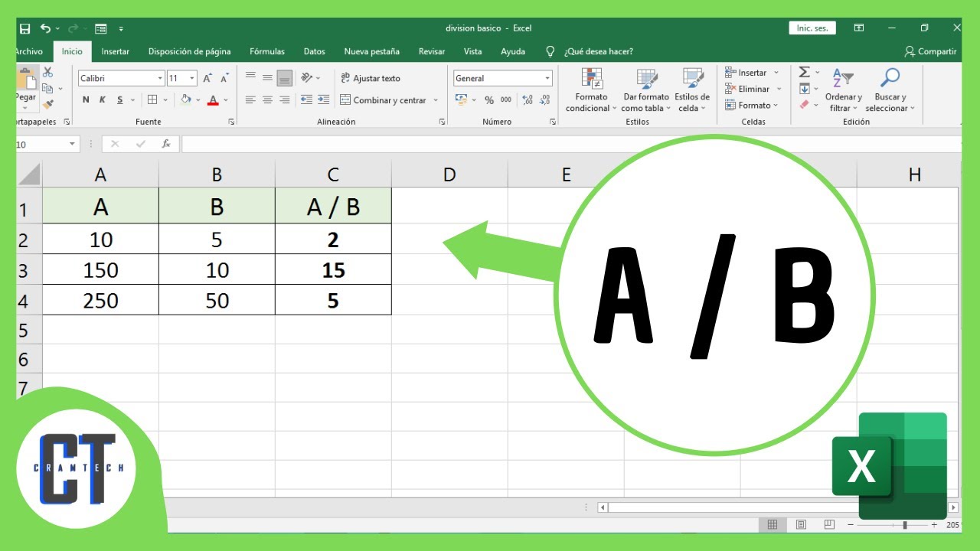Toggle Ajustar texto wrap text
Viewport: 980px width, 551px height.
point(371,78)
